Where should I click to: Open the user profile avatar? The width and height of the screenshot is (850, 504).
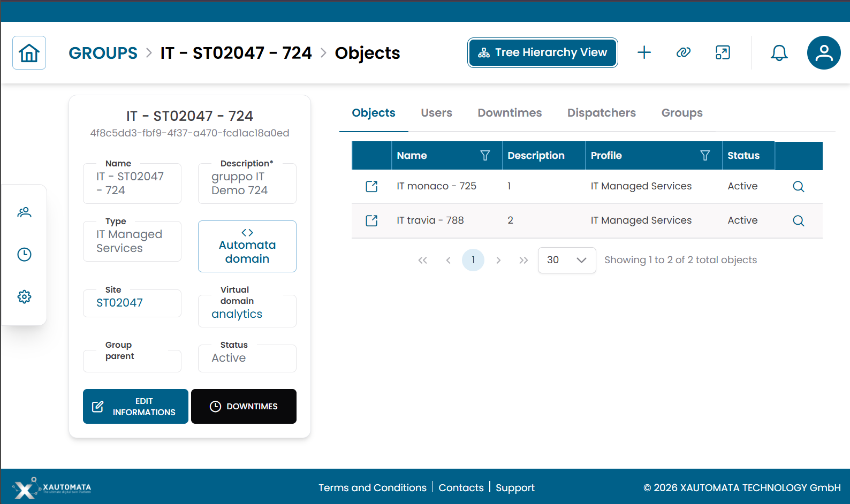click(823, 52)
